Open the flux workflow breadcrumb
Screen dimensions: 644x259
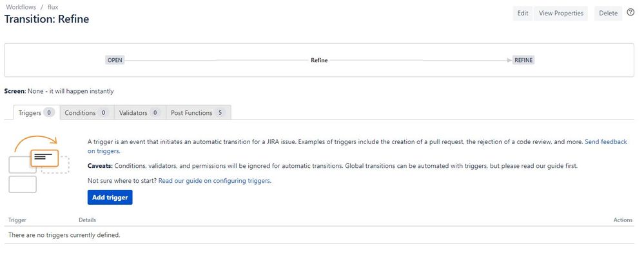pyautogui.click(x=53, y=7)
